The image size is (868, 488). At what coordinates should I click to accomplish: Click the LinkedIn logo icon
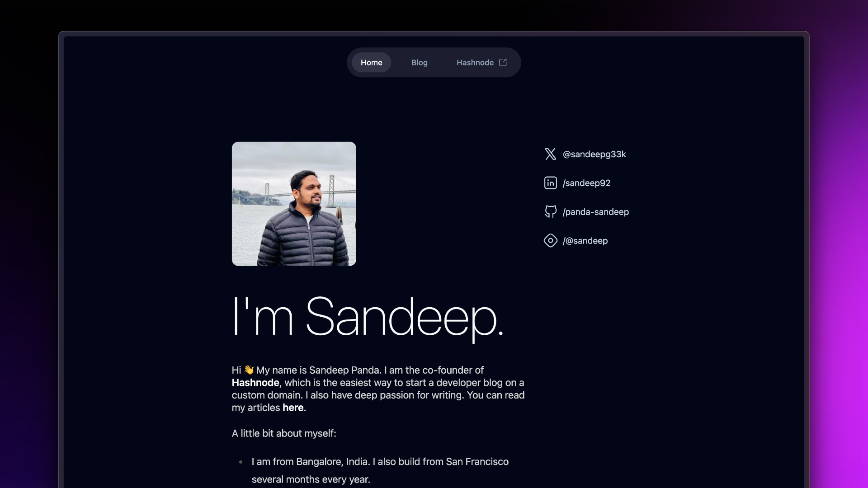pyautogui.click(x=550, y=183)
